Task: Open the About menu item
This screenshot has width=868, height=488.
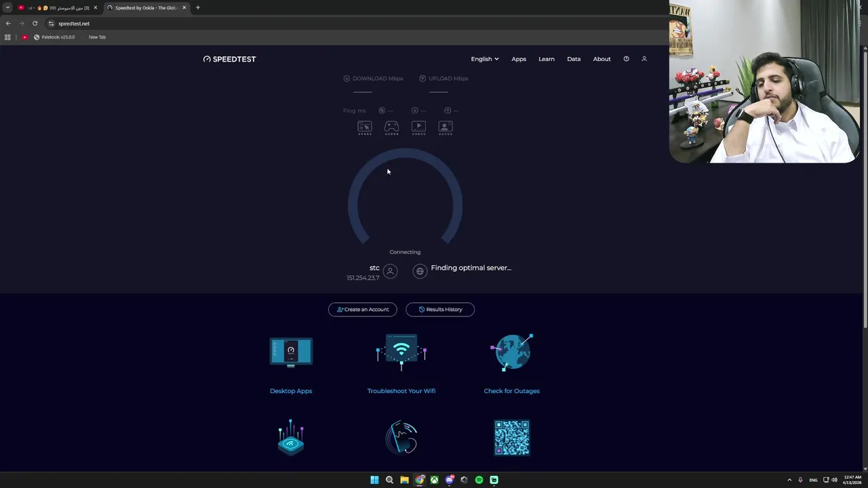Action: (x=602, y=59)
